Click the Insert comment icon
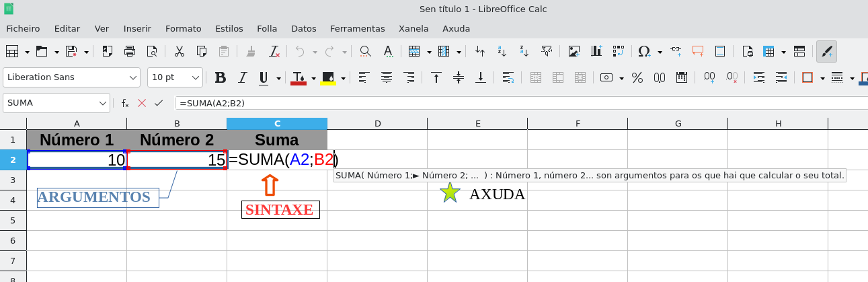Image resolution: width=868 pixels, height=282 pixels. coord(698,51)
